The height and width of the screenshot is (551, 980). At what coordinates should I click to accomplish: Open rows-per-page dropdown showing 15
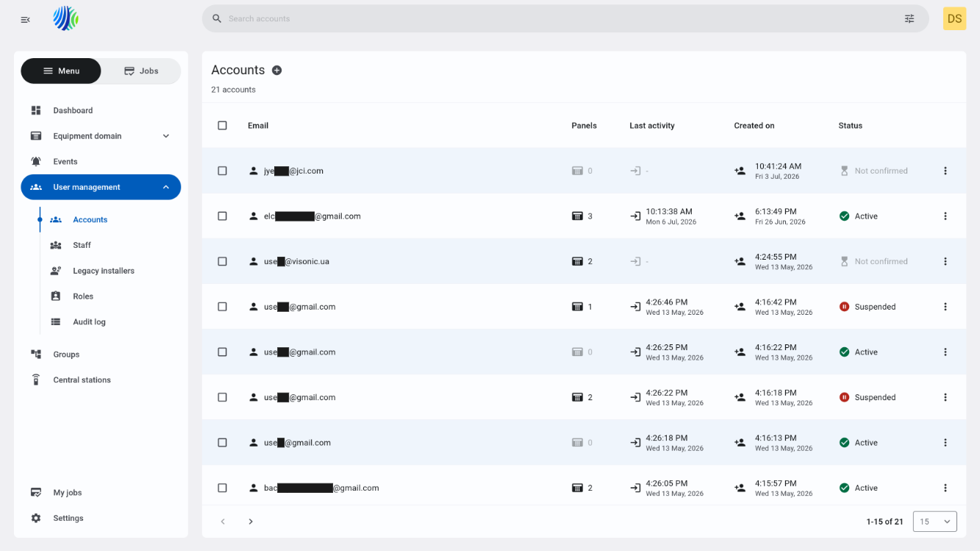(934, 522)
